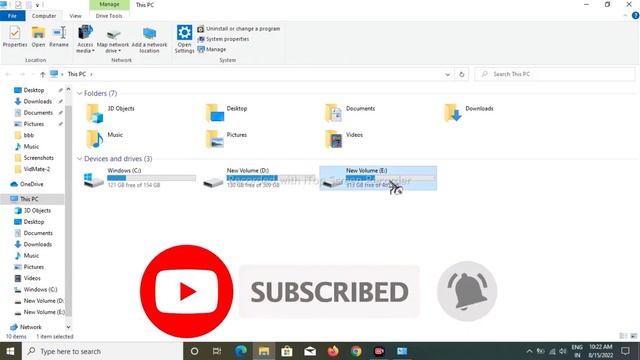Open the Drive Tools tab
Screen dimensions: 640x360
pos(109,16)
